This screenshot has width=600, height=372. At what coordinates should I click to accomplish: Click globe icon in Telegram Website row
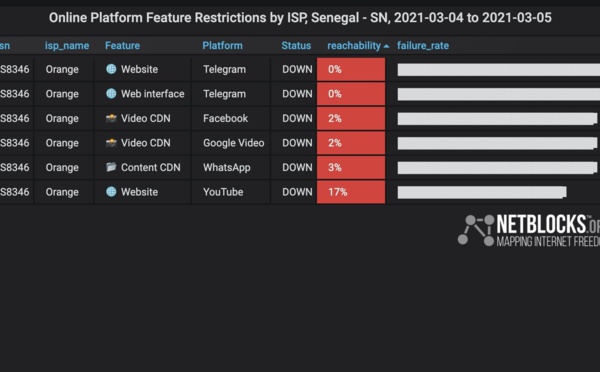click(111, 69)
